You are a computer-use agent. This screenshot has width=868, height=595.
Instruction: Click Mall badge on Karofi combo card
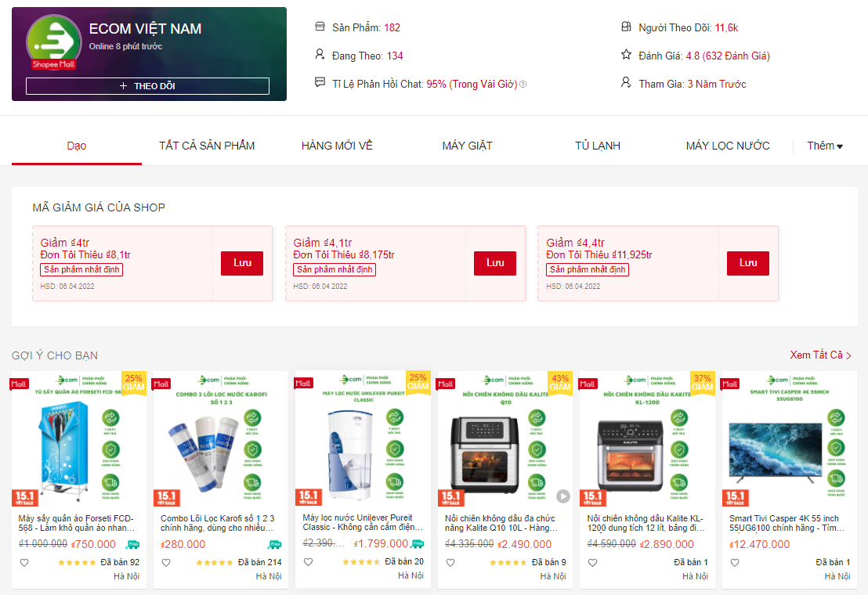point(161,384)
